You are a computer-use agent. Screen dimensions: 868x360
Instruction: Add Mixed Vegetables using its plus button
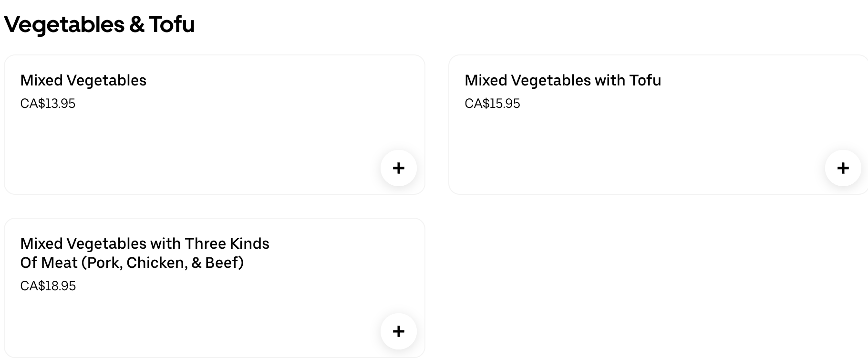click(398, 168)
